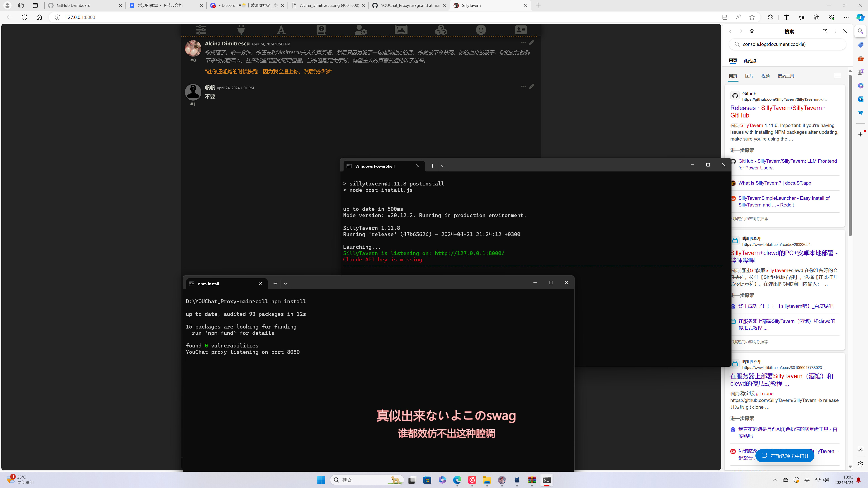Open the npm install window tab dropdown
868x488 pixels.
point(285,284)
